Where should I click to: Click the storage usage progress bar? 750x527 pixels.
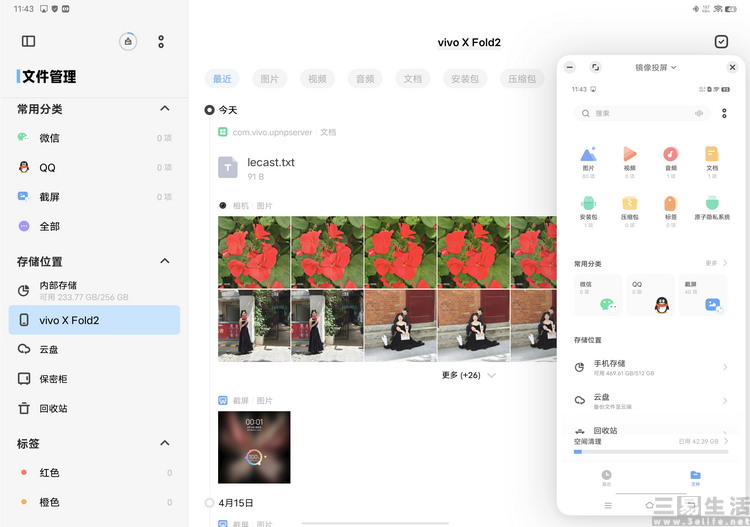coord(651,451)
